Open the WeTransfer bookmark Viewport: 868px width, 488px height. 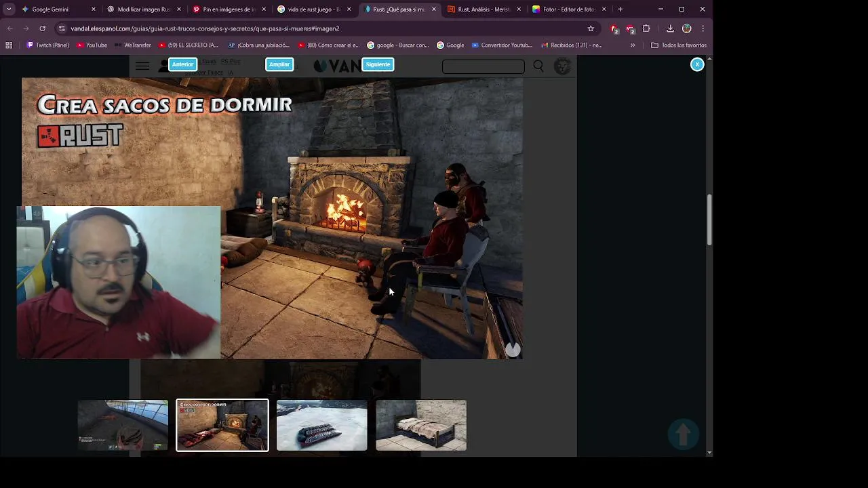point(132,45)
